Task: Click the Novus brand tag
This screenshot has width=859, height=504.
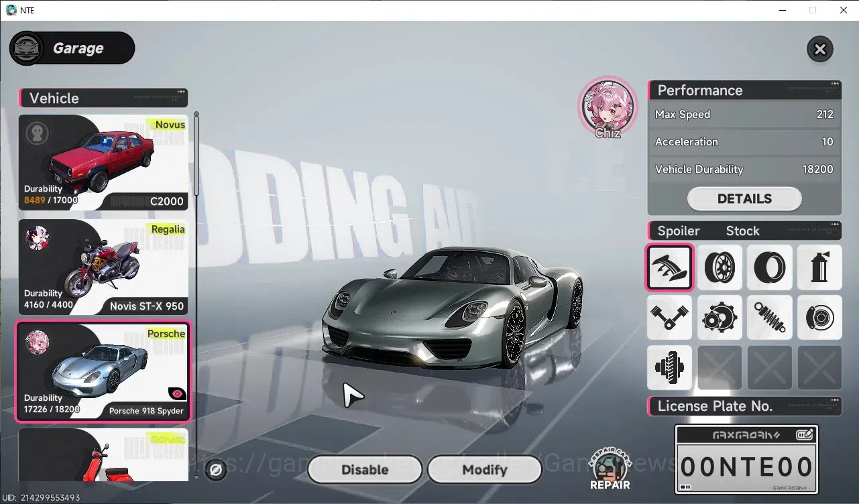Action: pos(170,125)
